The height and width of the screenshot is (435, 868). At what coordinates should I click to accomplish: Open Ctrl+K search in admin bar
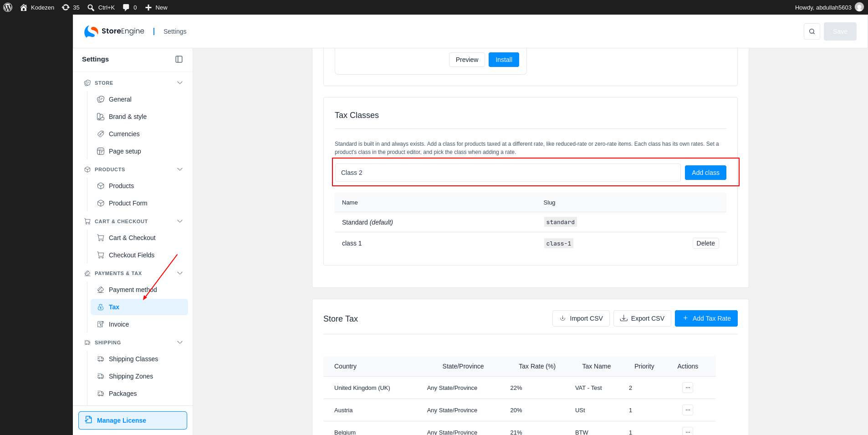[101, 7]
